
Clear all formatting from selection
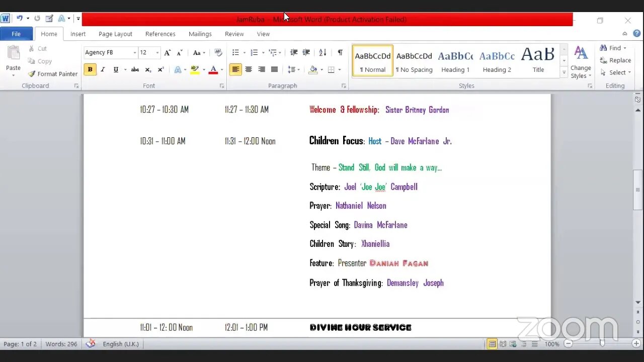click(x=218, y=52)
